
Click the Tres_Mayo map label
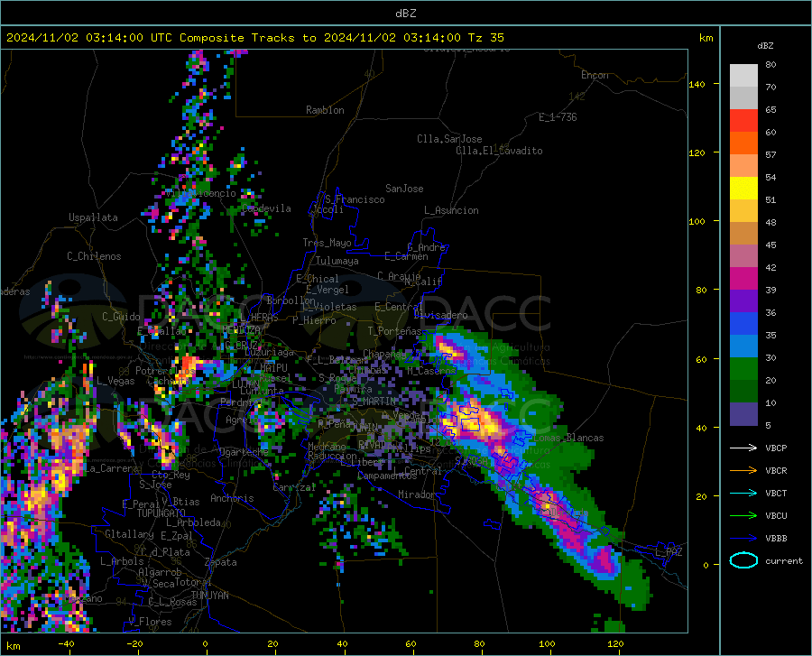point(327,243)
